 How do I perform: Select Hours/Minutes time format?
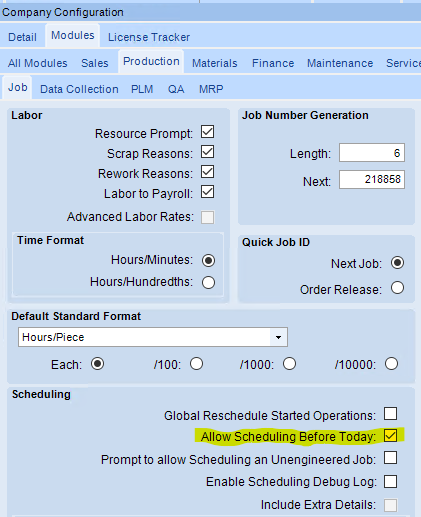tap(208, 260)
